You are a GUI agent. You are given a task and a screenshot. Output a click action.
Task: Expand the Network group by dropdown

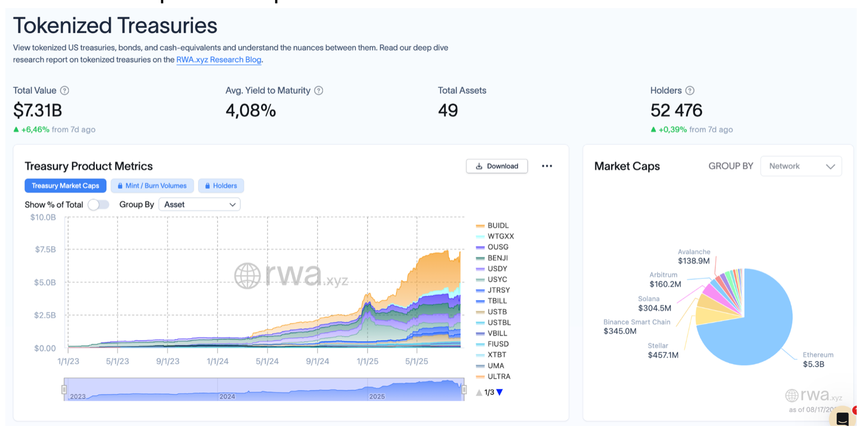click(801, 166)
